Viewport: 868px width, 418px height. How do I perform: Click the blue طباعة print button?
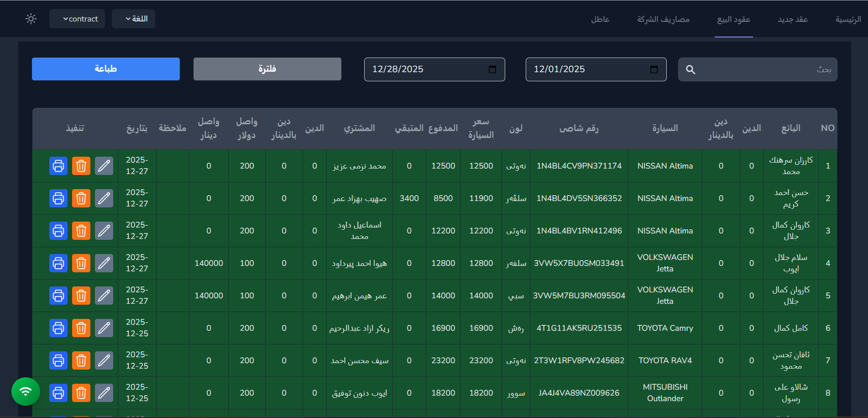point(106,69)
